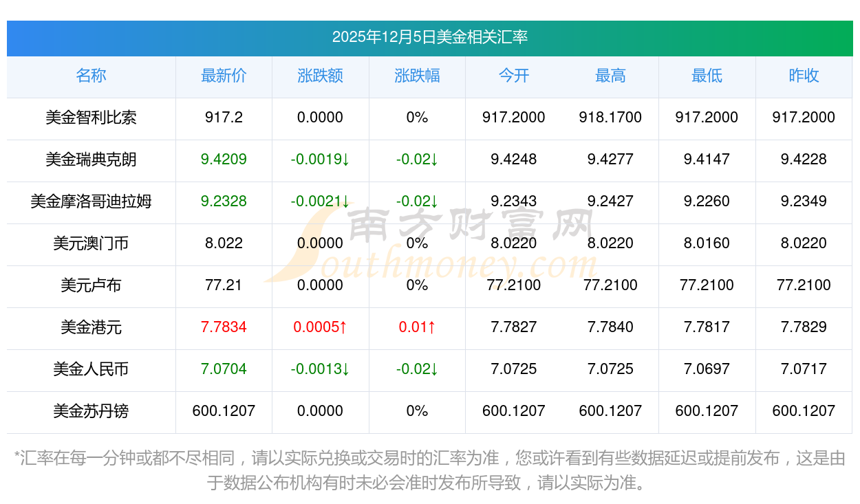Select latest price 8.022 for 澳门币

pos(224,243)
